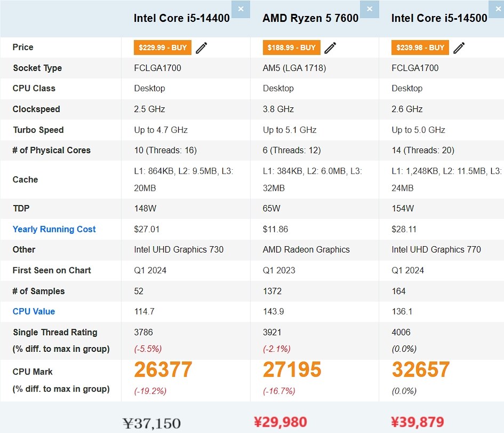Click the 3921 single thread rating
Viewport: 504px width, 433px height.
[x=272, y=332]
